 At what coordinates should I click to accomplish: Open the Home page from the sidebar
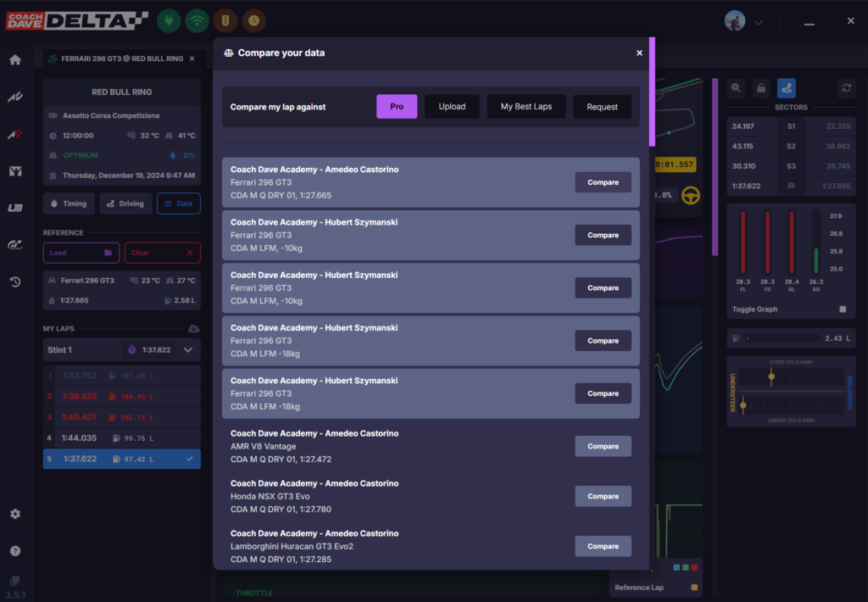[15, 60]
